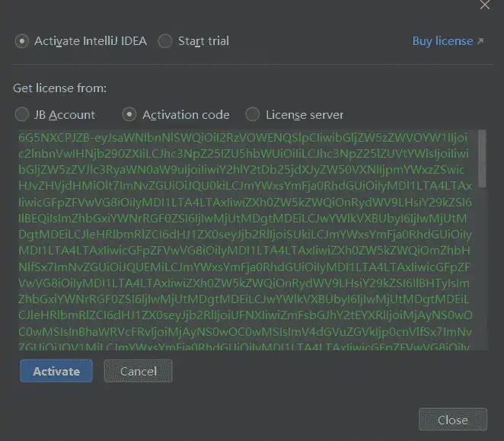Click the code line beginning c2lnbnVwIHNjb290
This screenshot has width=504, height=441.
pyautogui.click(x=244, y=154)
